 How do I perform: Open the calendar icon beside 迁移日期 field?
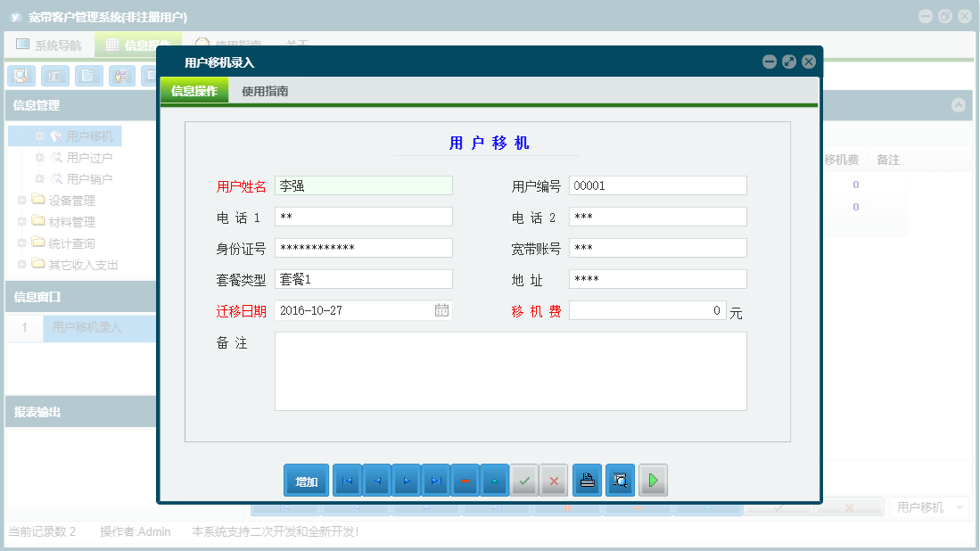coord(442,309)
